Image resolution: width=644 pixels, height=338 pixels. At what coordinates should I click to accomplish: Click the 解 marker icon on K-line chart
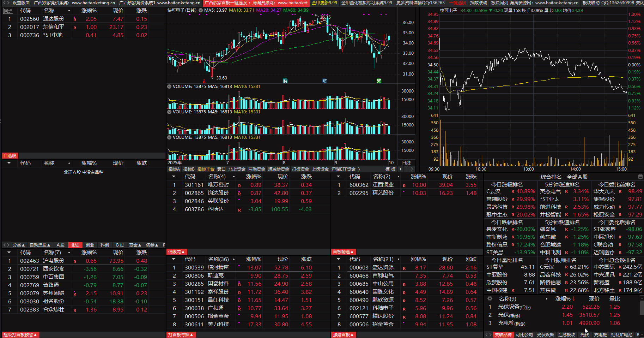coord(285,81)
